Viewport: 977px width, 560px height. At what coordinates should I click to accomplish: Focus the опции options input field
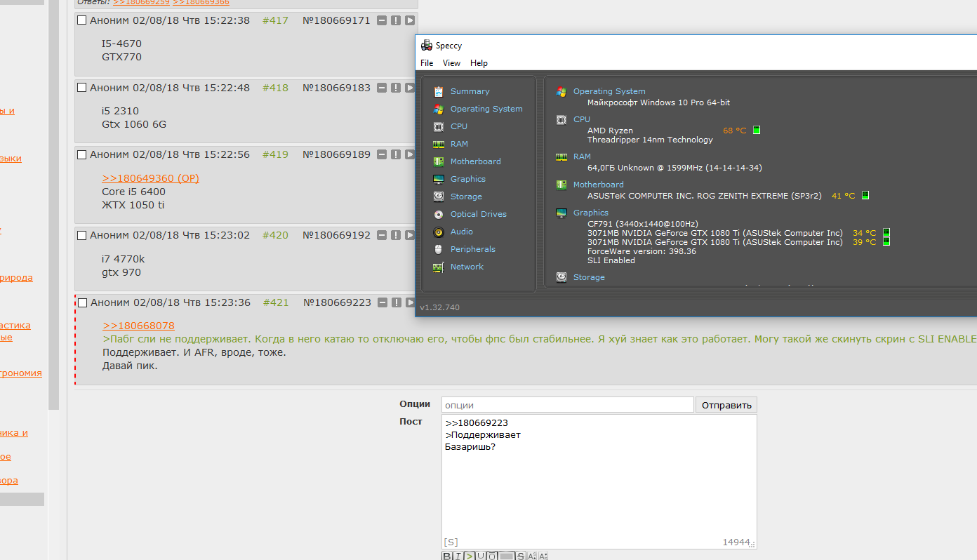[x=567, y=405]
